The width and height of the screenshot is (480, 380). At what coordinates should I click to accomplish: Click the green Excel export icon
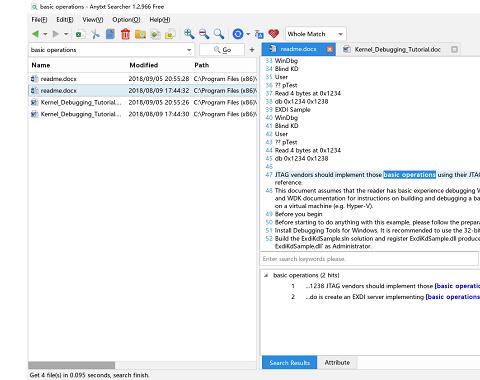(x=80, y=34)
